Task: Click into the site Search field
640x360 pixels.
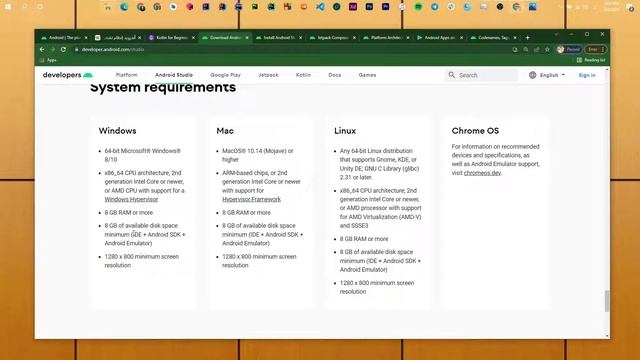Action: (x=482, y=75)
